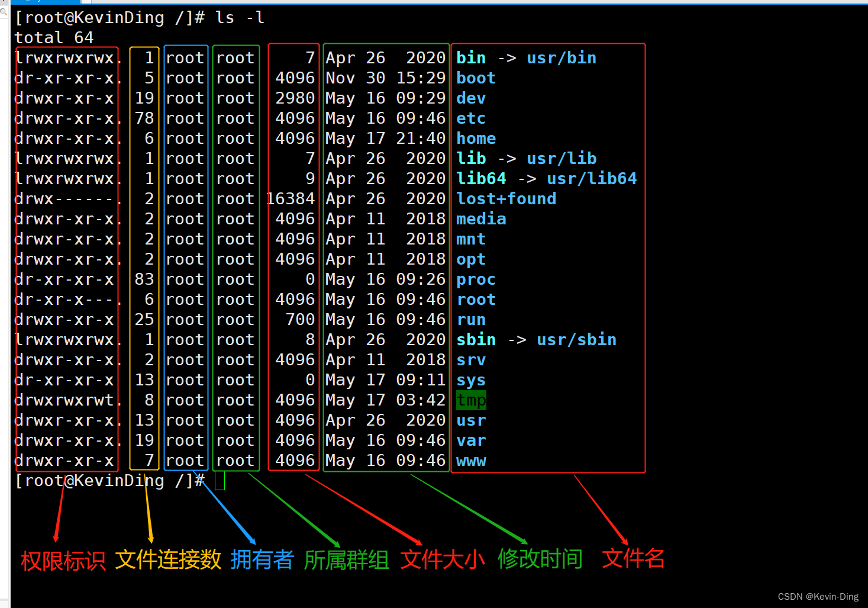Click the file size value 16384
Screen dimensions: 868x608
(291, 199)
